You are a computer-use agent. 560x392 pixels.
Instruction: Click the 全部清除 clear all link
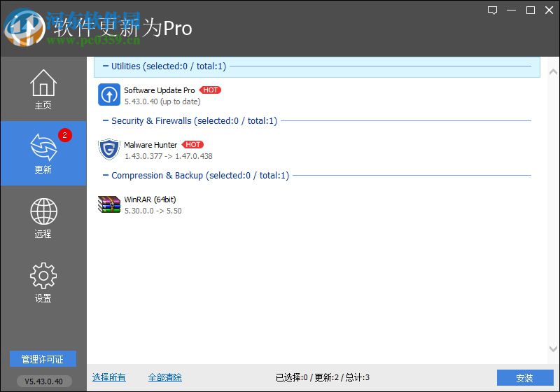pyautogui.click(x=165, y=377)
